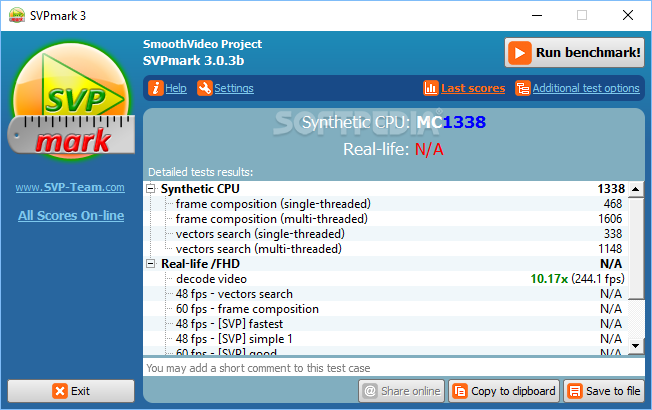Viewport: 652px width, 410px height.
Task: Click the Copy to clipboard icon
Action: pos(460,391)
